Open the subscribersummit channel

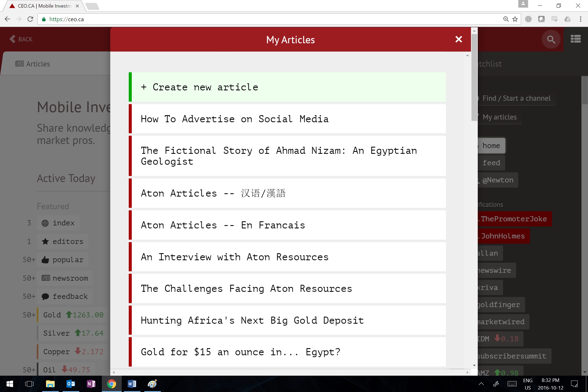tap(514, 356)
